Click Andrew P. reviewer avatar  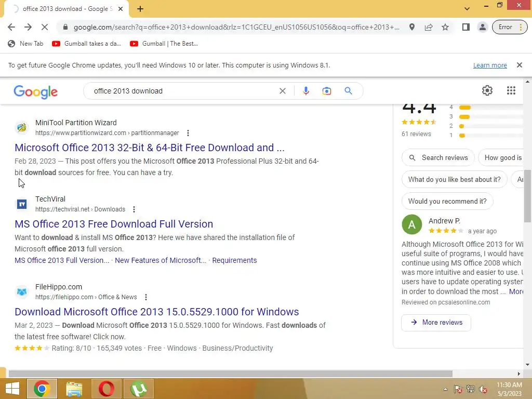411,224
